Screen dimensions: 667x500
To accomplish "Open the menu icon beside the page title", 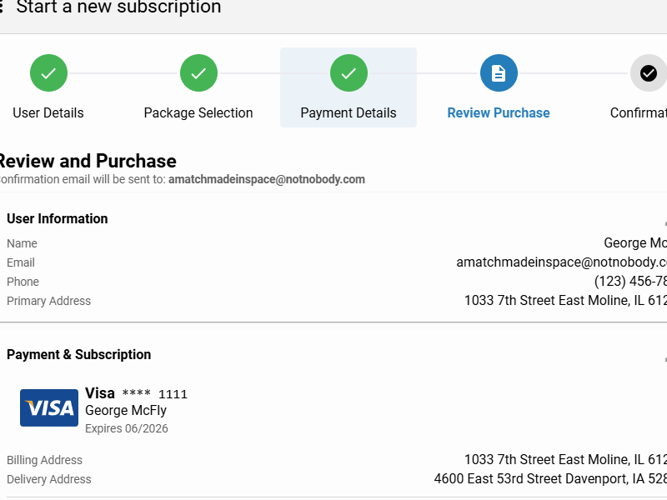I will pyautogui.click(x=2, y=8).
